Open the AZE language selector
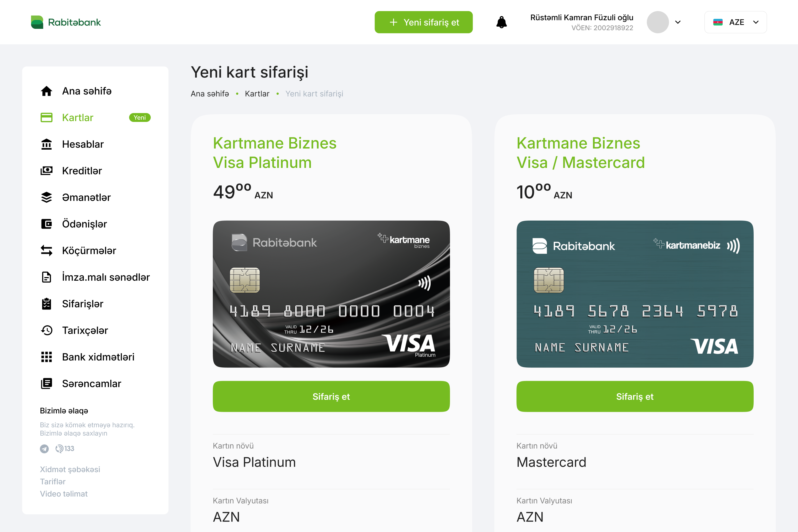Image resolution: width=798 pixels, height=532 pixels. (x=735, y=22)
